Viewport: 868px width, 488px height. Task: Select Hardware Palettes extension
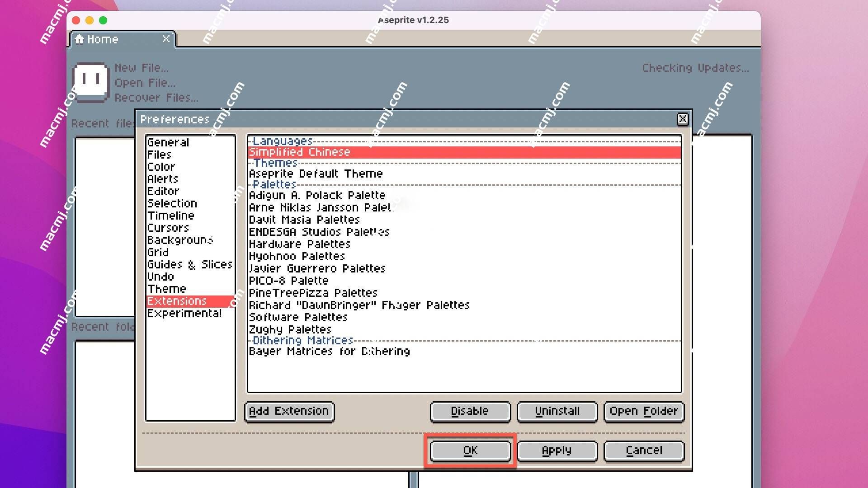[x=464, y=244]
